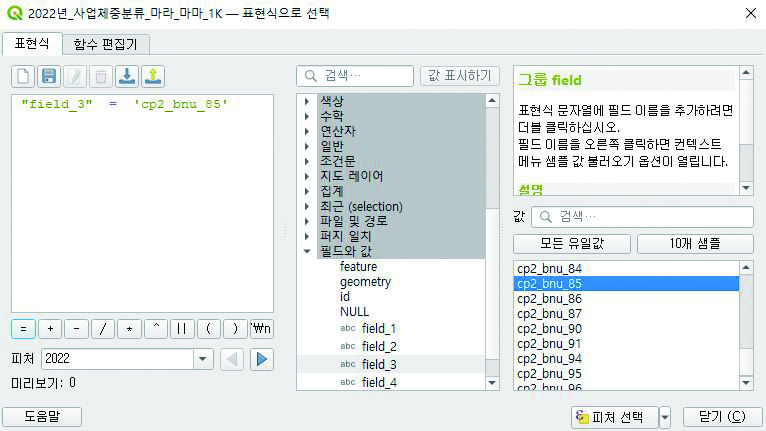Viewport: 766px width, 431px height.
Task: Insert the equals operator
Action: [23, 328]
